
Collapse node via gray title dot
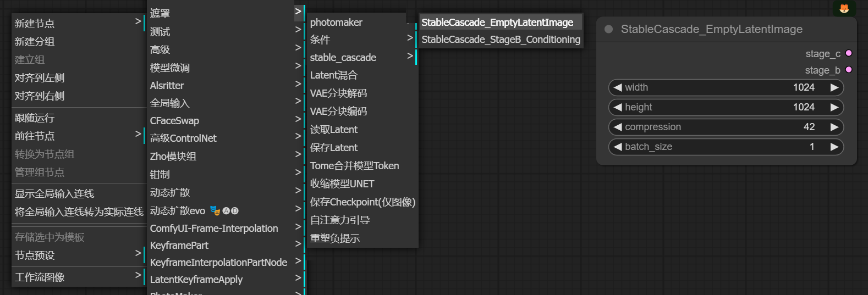pyautogui.click(x=608, y=29)
